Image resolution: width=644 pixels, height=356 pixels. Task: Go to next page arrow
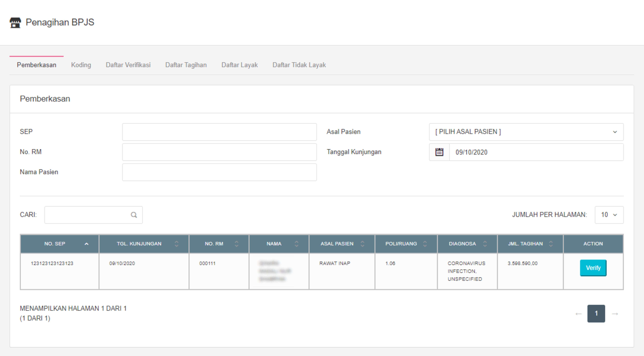(615, 314)
